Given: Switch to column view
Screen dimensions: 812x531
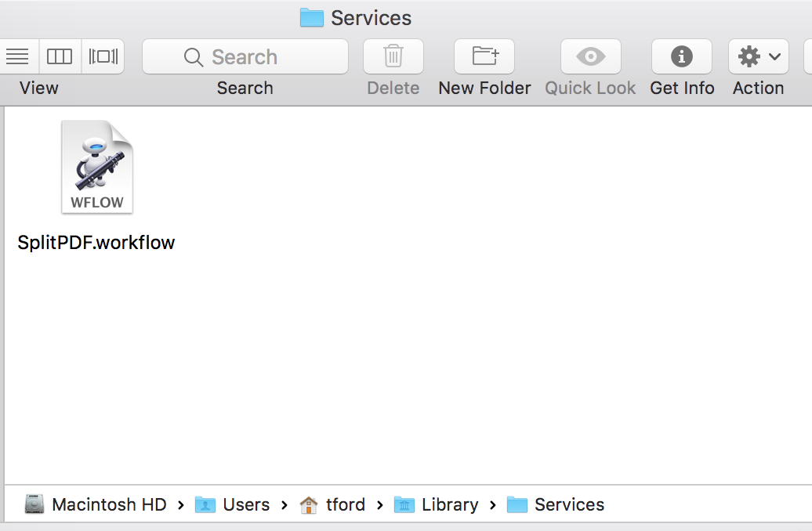Looking at the screenshot, I should coord(60,56).
